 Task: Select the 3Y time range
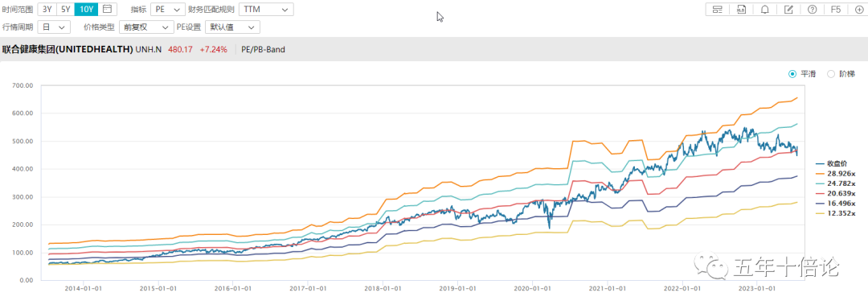[x=47, y=9]
